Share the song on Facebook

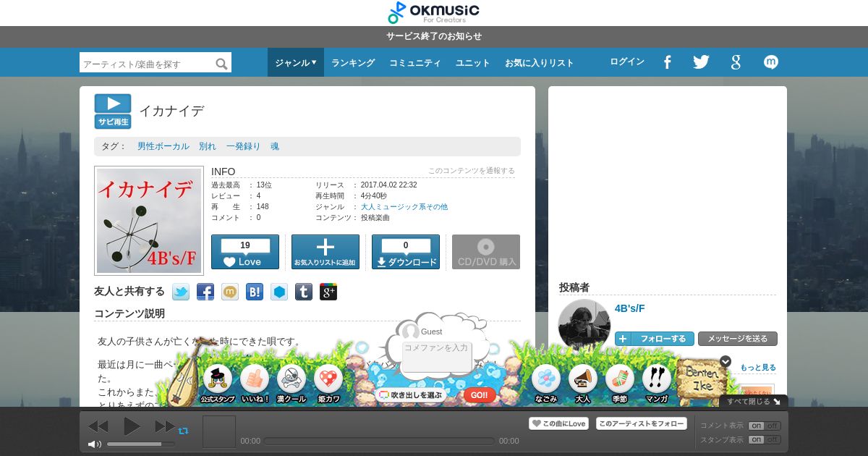pos(205,292)
